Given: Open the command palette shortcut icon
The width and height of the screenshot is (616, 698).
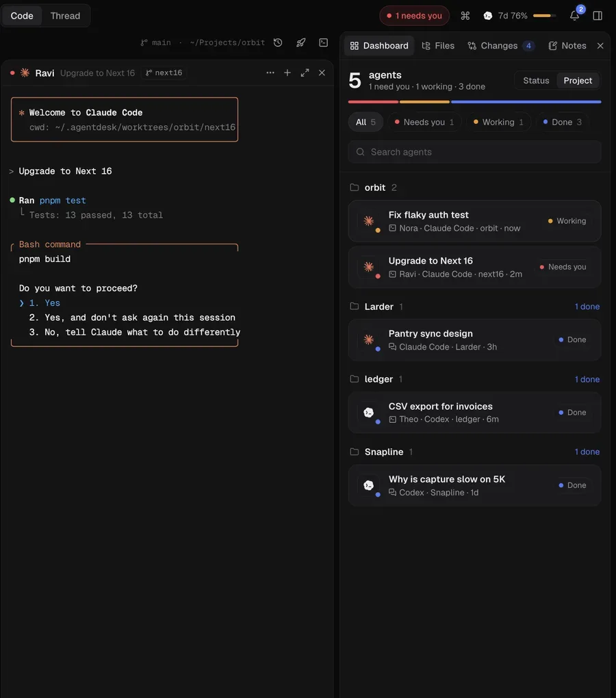Looking at the screenshot, I should coord(465,16).
